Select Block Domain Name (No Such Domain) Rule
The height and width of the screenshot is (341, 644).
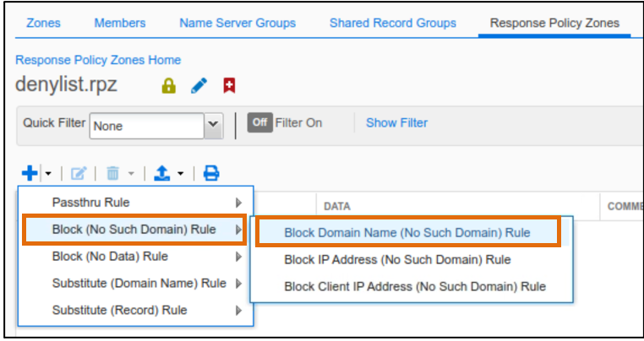pyautogui.click(x=407, y=233)
